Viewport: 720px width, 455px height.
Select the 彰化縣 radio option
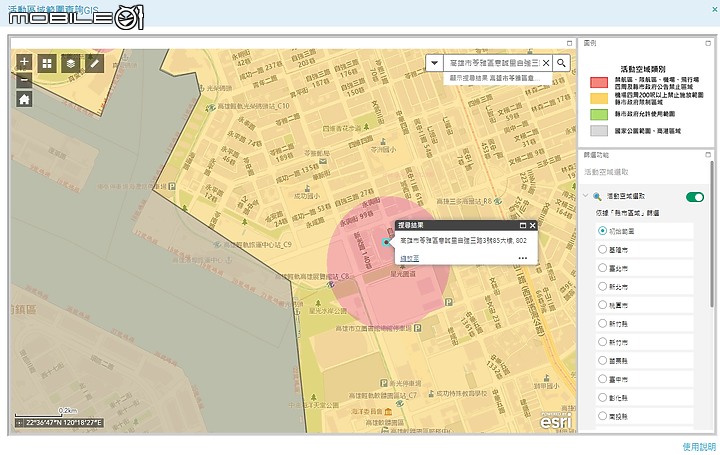click(x=602, y=397)
